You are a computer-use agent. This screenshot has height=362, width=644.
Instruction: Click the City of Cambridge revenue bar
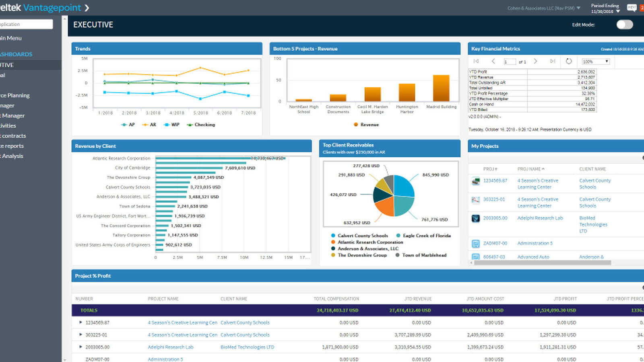pyautogui.click(x=189, y=168)
